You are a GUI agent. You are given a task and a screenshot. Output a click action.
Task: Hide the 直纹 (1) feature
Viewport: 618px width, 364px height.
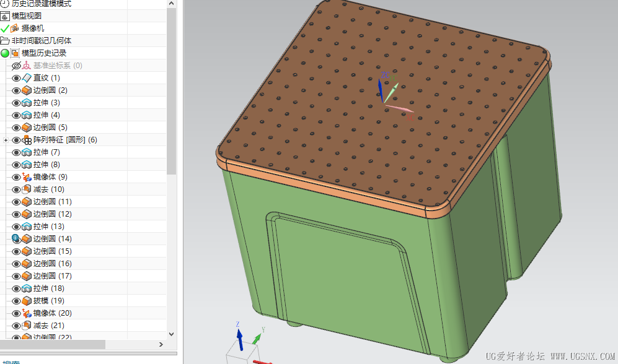pyautogui.click(x=16, y=78)
